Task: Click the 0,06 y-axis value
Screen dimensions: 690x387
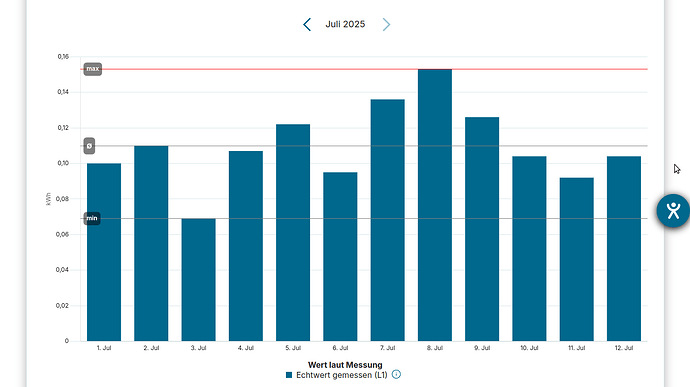Action: pos(63,235)
